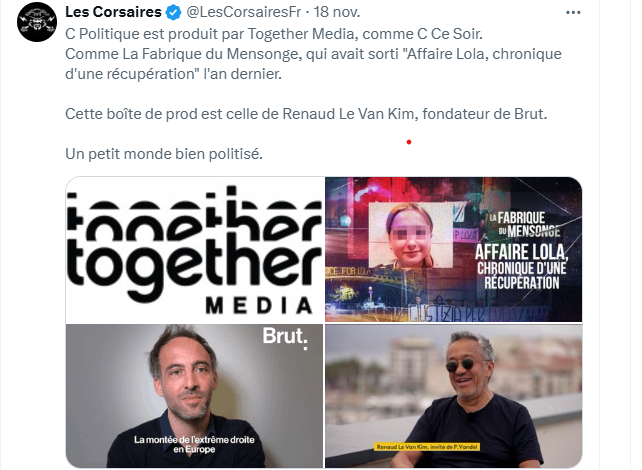Open Les Corsaires profile avatar

point(37,22)
